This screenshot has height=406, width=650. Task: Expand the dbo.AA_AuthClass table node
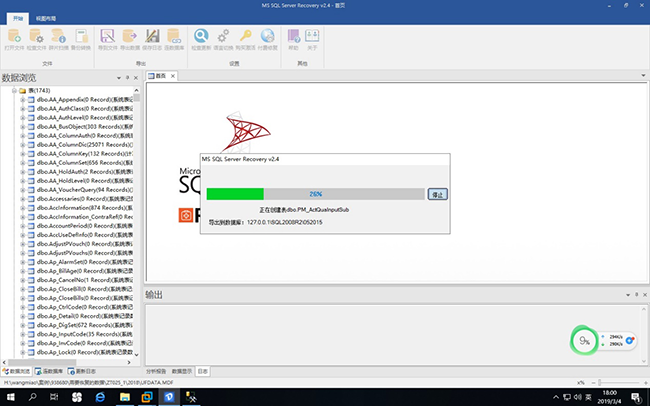click(x=23, y=109)
